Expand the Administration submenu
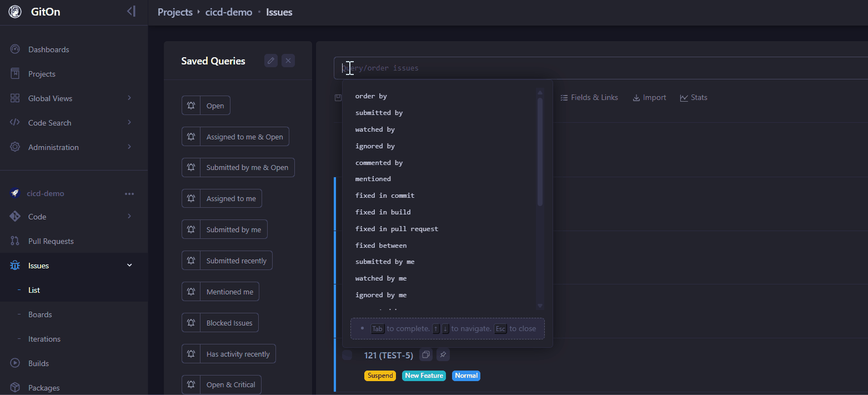Viewport: 868px width, 395px height. 129,147
